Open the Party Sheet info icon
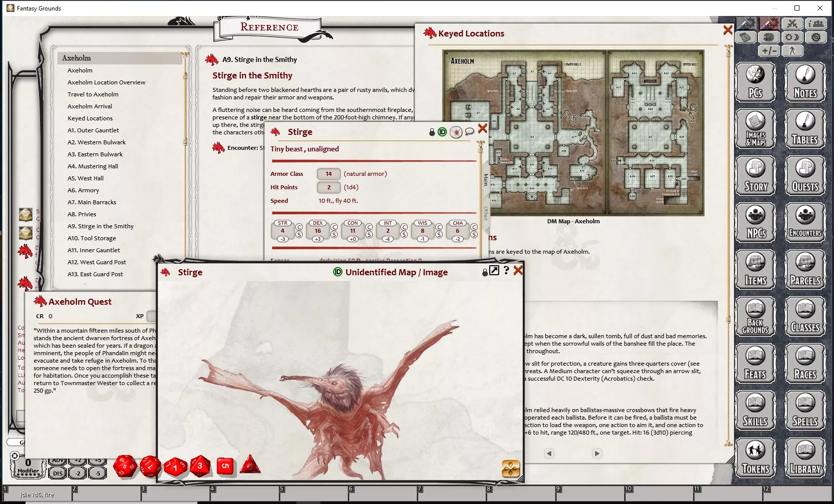This screenshot has height=504, width=834. 817,23
